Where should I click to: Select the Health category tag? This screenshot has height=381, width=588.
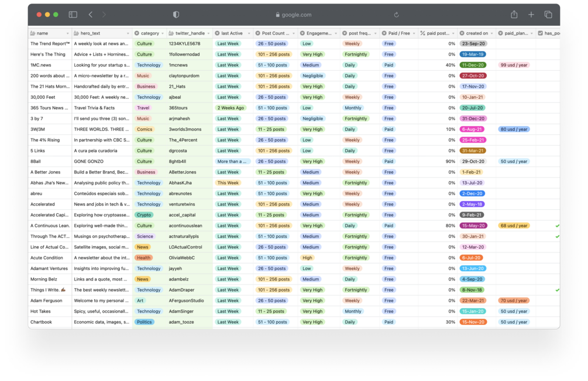click(x=143, y=258)
